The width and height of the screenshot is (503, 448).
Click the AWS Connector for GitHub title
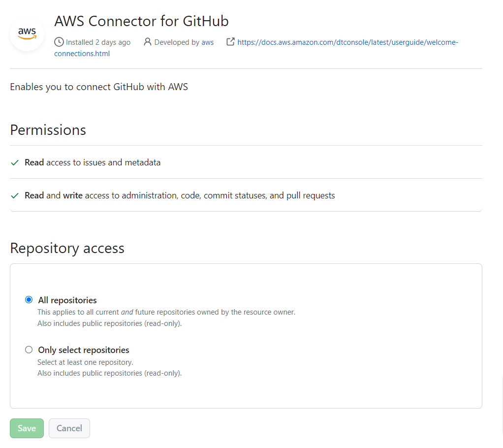141,21
